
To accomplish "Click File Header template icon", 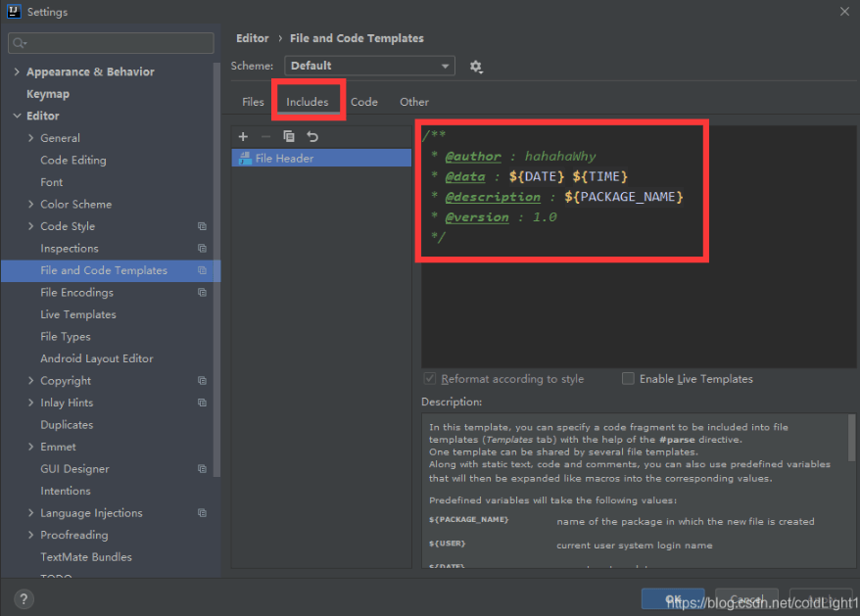I will 245,158.
